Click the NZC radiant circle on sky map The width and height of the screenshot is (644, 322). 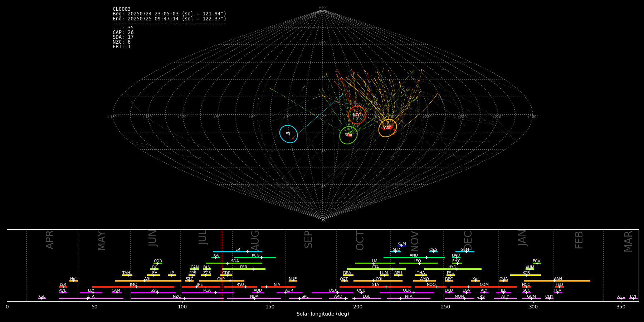click(357, 115)
